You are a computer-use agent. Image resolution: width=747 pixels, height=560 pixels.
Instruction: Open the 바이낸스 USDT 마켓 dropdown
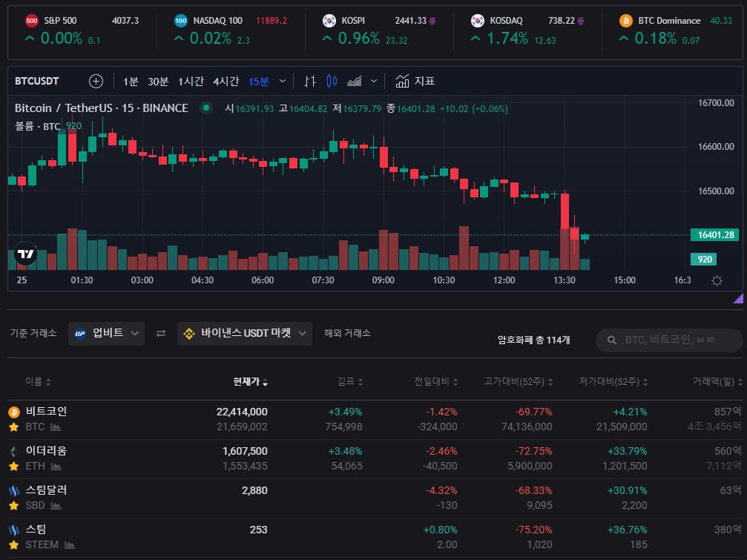point(244,333)
